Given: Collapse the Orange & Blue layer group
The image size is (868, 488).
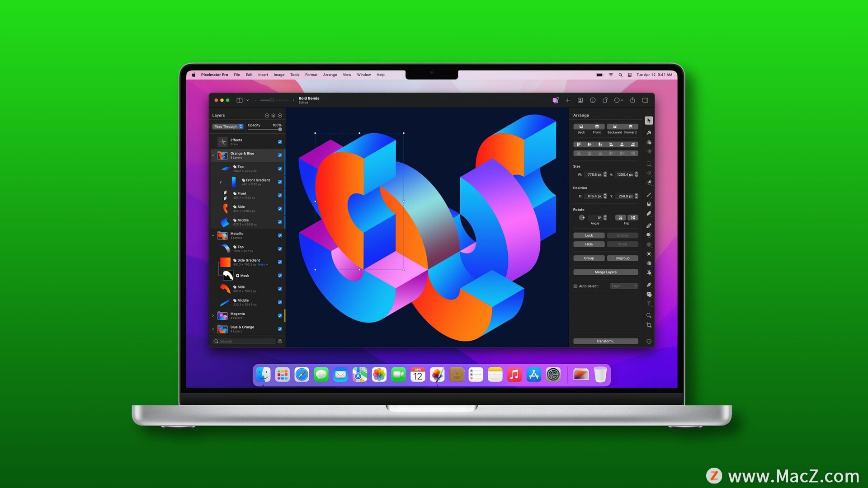Looking at the screenshot, I should tap(214, 155).
